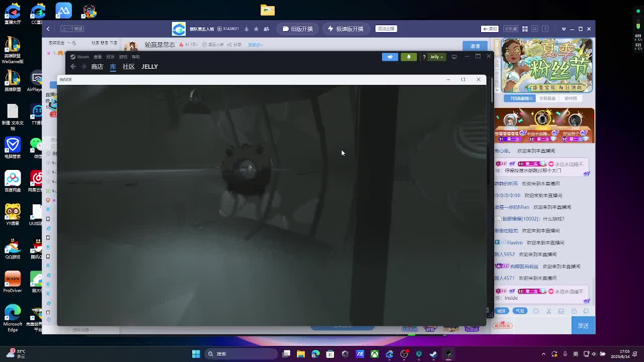Start 极速版开播 quick broadcast
The height and width of the screenshot is (362, 644).
(x=346, y=29)
